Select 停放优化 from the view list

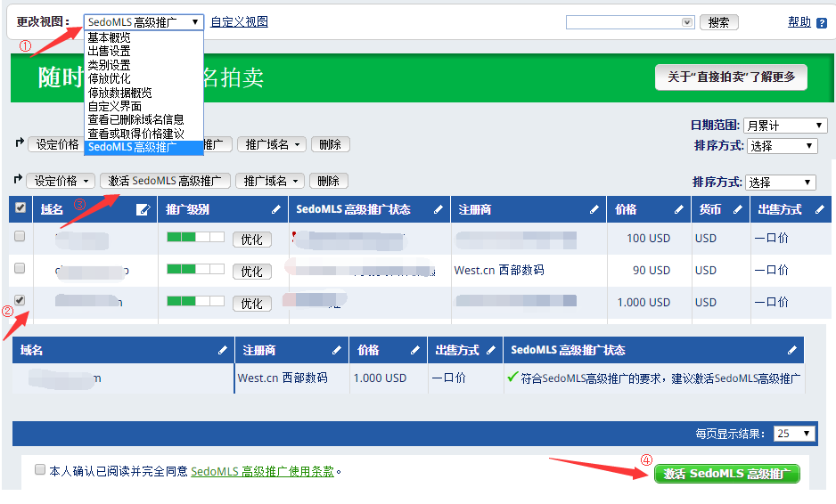[109, 78]
